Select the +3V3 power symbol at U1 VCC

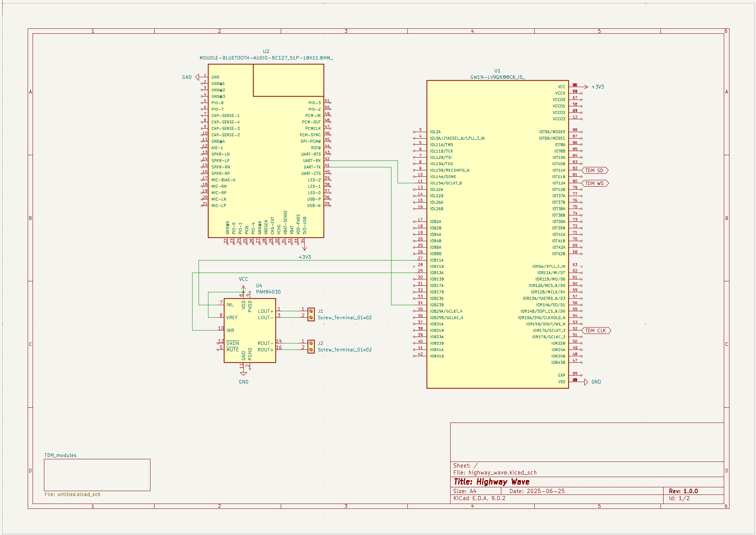click(x=586, y=87)
